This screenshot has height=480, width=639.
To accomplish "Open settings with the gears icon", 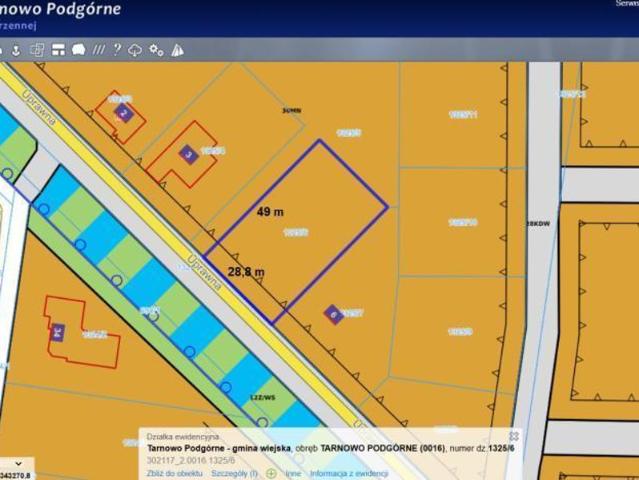I will [156, 49].
